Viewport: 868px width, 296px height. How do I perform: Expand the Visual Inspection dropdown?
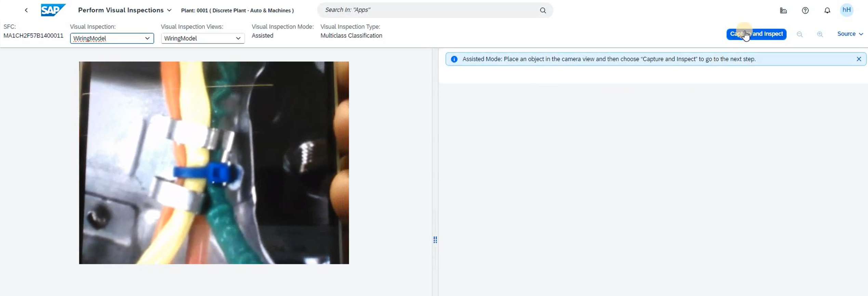tap(147, 38)
